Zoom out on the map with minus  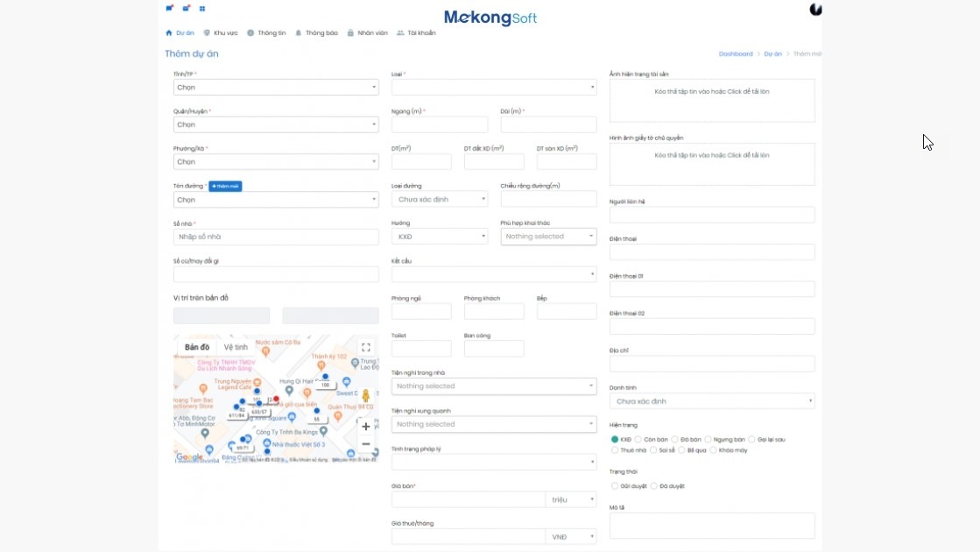click(366, 444)
